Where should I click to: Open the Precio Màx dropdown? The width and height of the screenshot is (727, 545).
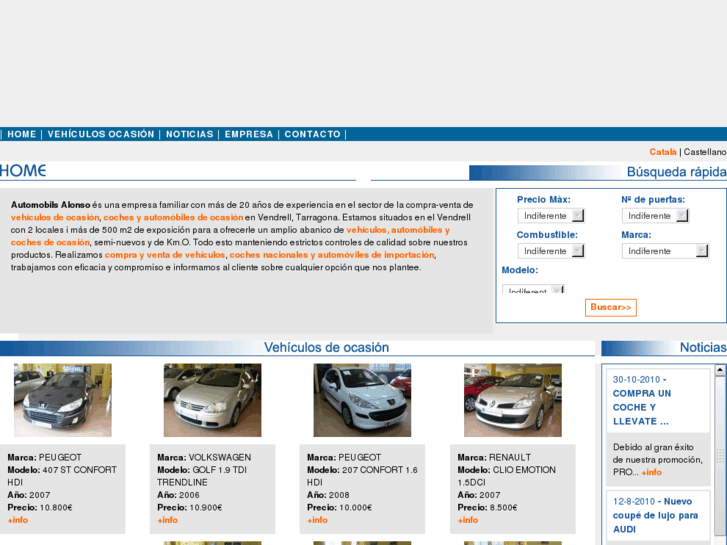551,216
